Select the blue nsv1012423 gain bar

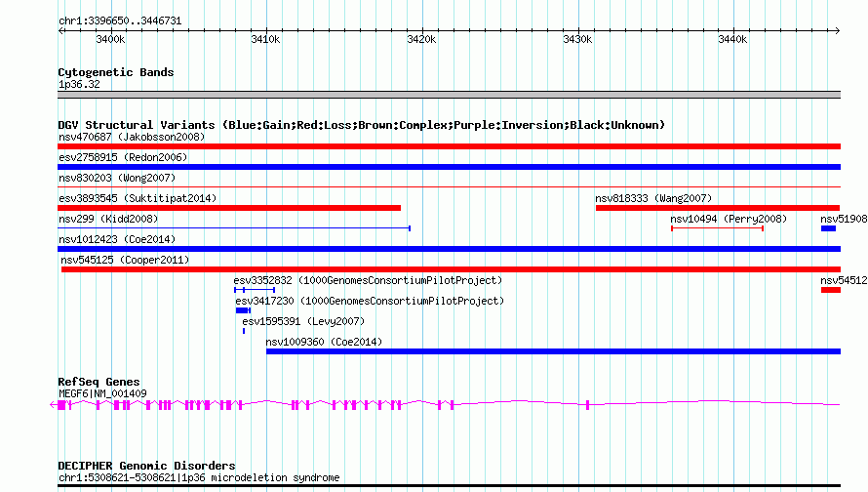pyautogui.click(x=449, y=249)
